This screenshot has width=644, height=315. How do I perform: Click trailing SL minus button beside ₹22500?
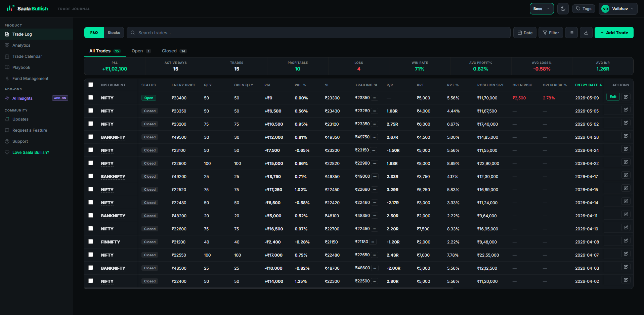click(375, 281)
